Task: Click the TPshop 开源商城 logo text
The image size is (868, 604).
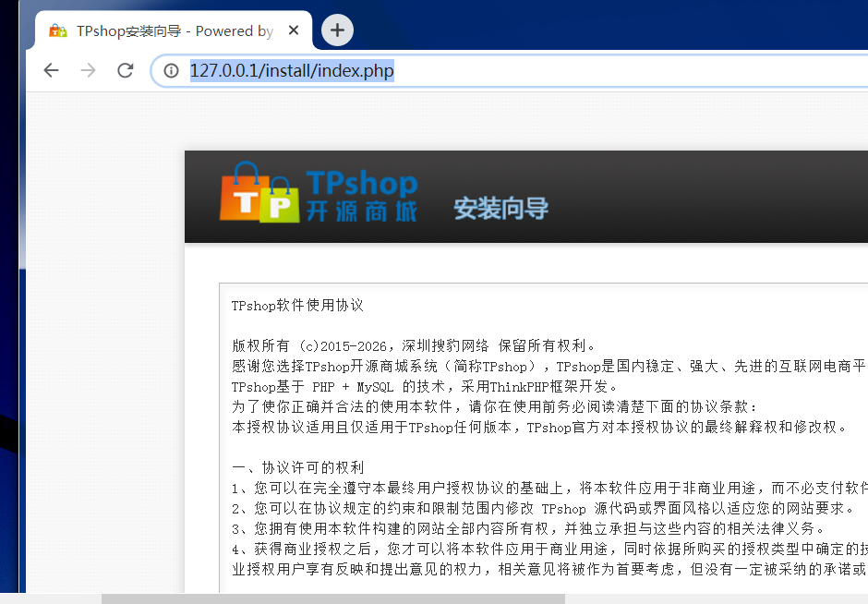Action: click(x=361, y=196)
